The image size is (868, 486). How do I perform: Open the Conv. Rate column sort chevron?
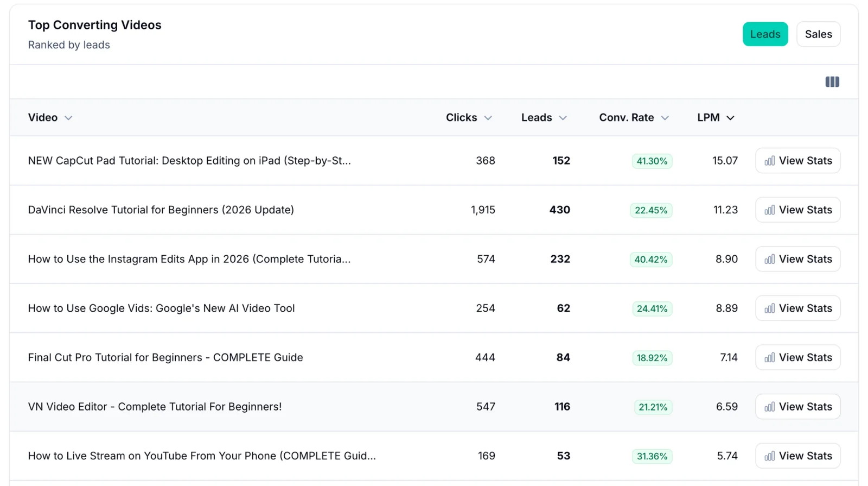click(x=665, y=118)
